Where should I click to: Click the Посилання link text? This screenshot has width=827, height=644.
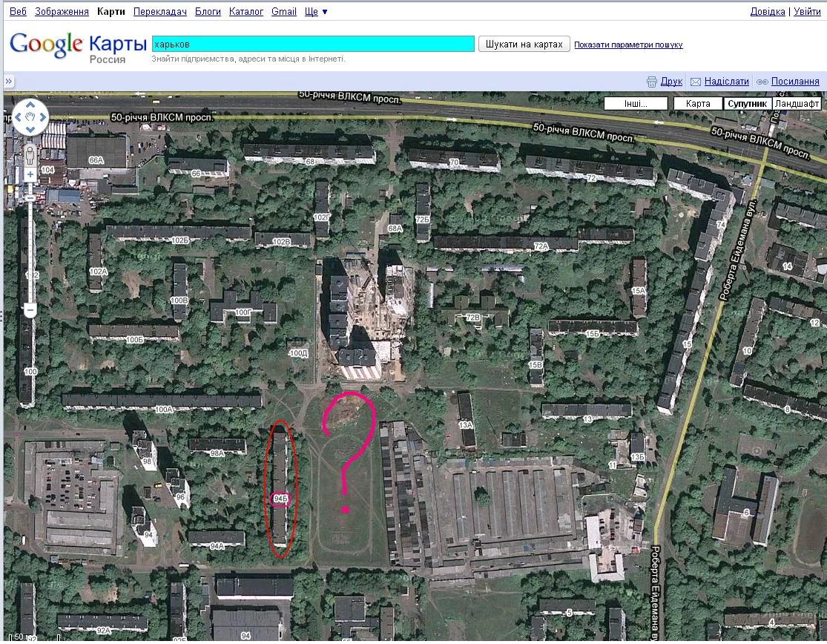tap(795, 82)
